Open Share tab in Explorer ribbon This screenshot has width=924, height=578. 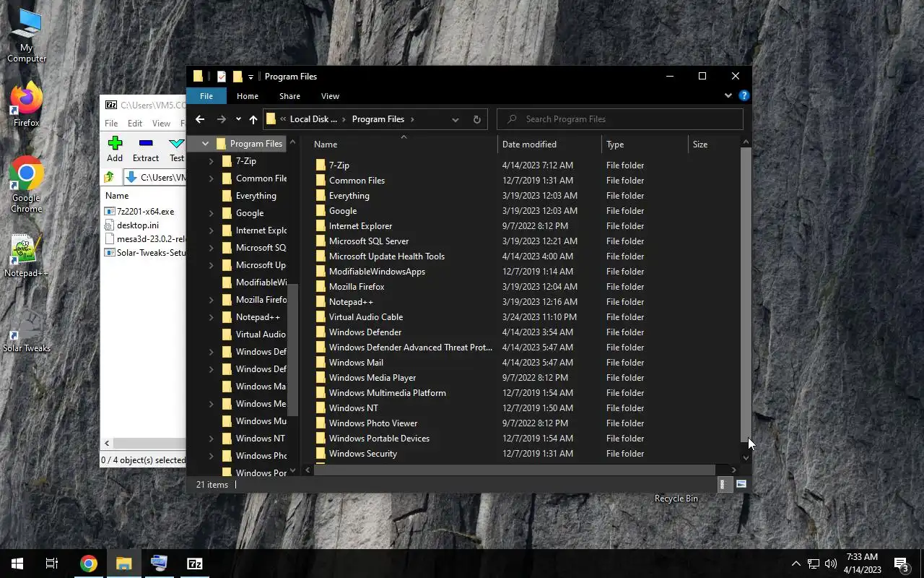[x=289, y=96]
